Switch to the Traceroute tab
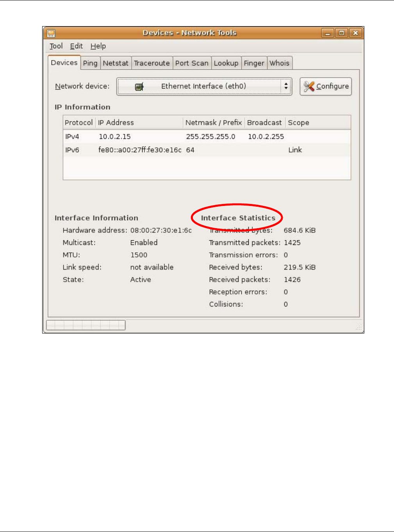The image size is (394, 532). (152, 63)
